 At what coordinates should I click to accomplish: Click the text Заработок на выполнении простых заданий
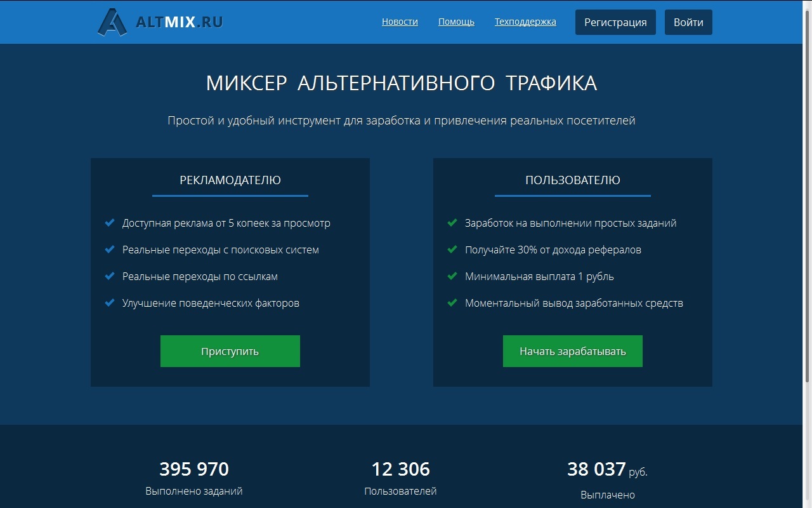[x=571, y=224]
